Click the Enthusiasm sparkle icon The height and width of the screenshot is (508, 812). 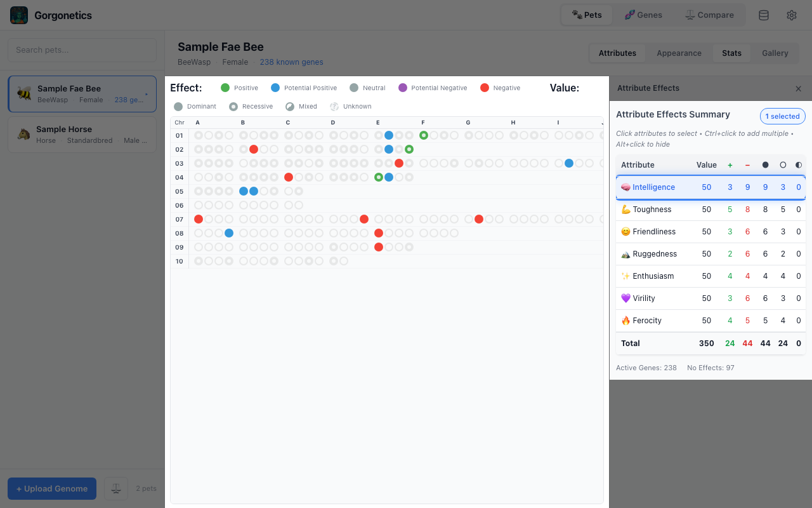click(x=625, y=276)
